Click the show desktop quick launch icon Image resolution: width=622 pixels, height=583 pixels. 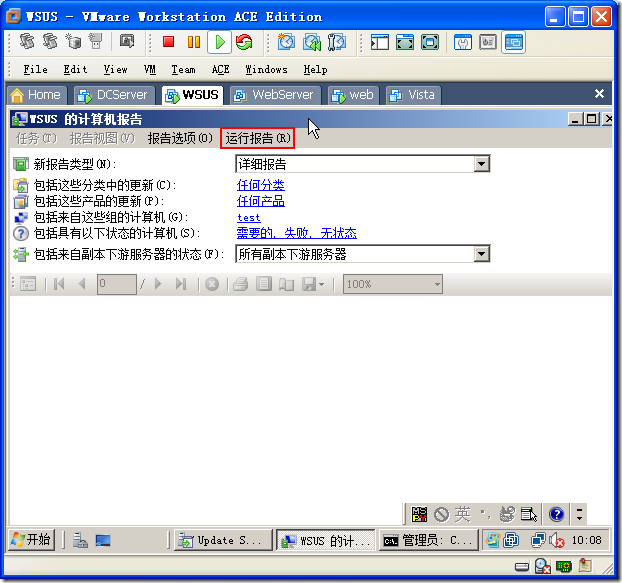point(103,540)
